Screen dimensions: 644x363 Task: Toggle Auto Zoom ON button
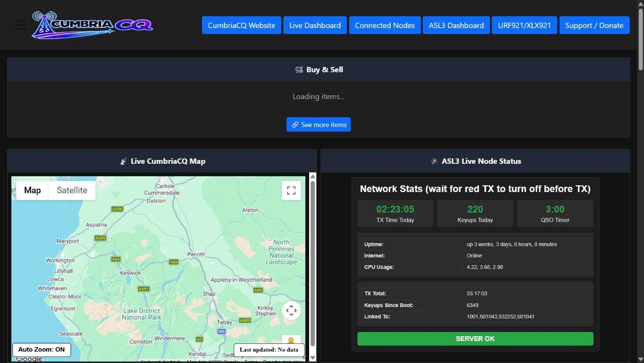tap(42, 350)
